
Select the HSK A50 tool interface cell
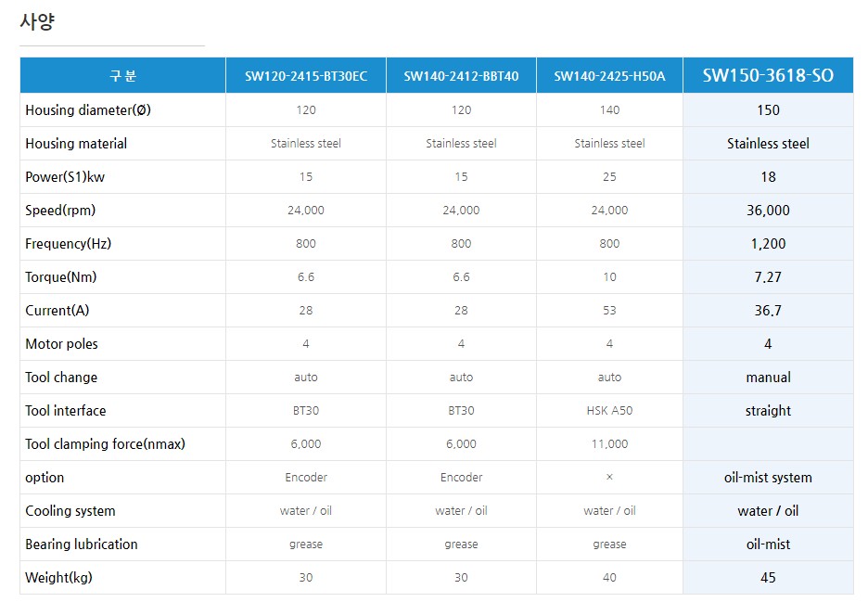tap(609, 411)
